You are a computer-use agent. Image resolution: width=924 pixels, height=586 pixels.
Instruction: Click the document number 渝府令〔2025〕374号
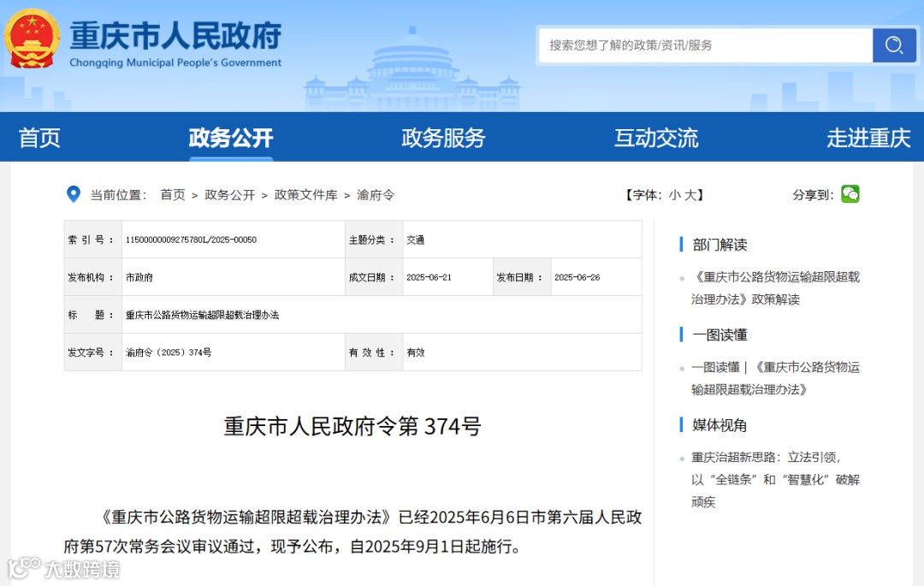(x=169, y=352)
